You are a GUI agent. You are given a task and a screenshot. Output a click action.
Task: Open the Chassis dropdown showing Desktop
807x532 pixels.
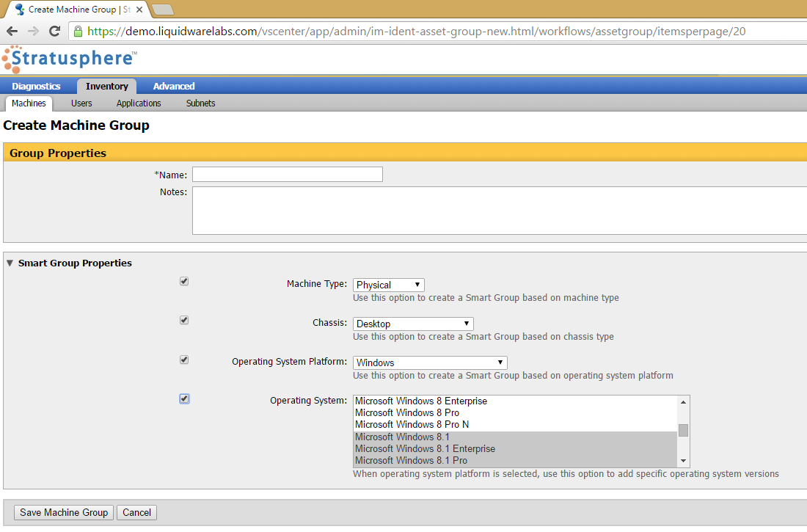413,324
